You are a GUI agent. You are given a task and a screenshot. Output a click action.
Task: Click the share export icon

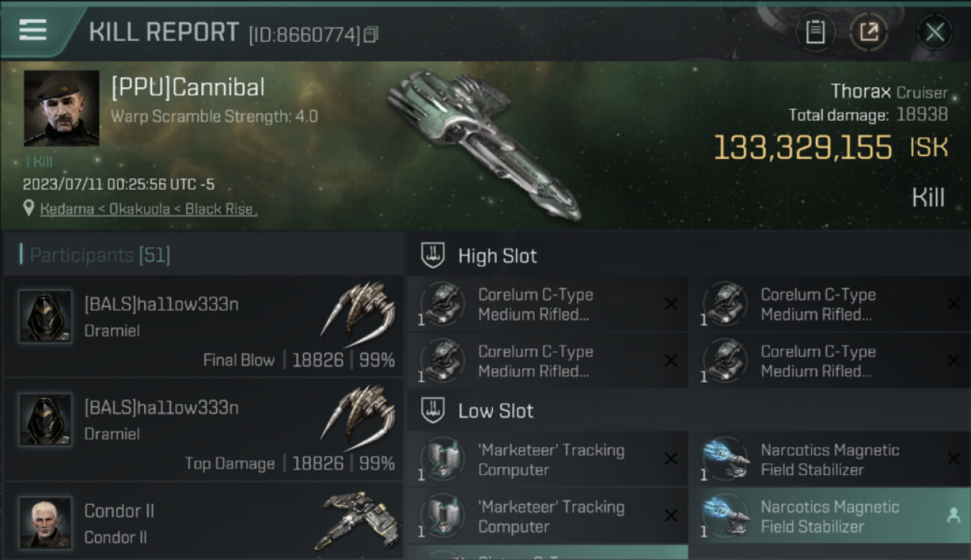[869, 32]
